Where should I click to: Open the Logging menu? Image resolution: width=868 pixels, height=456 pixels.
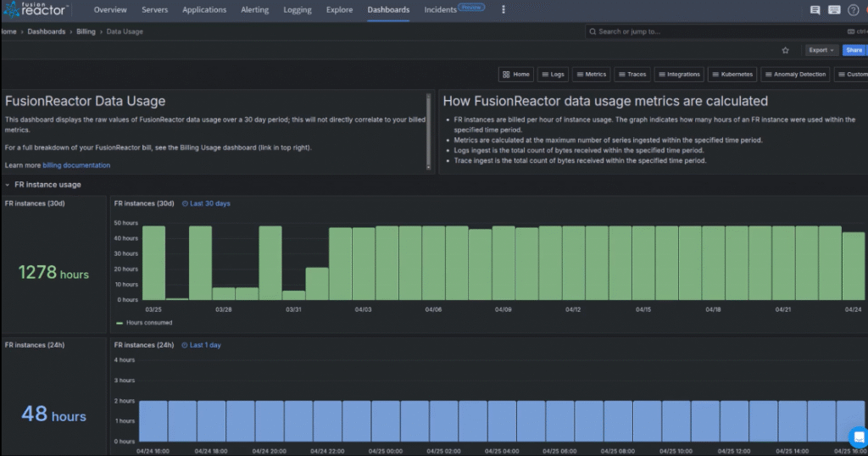click(298, 10)
